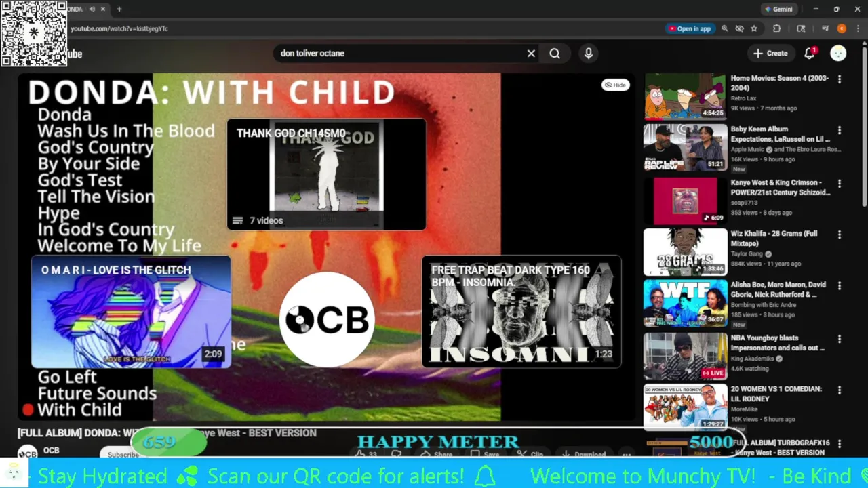Viewport: 868px width, 488px height.
Task: Click the 7 videos playlist icon
Action: coord(237,220)
